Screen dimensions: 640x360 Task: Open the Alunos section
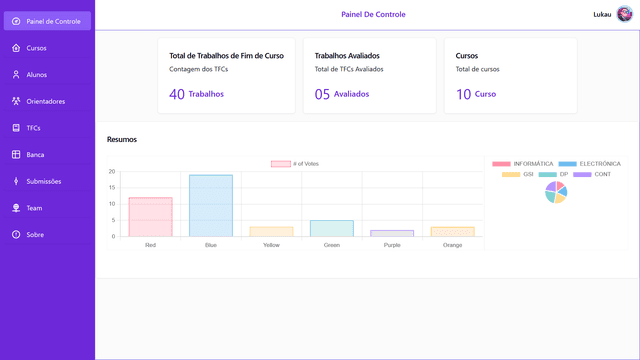47,74
